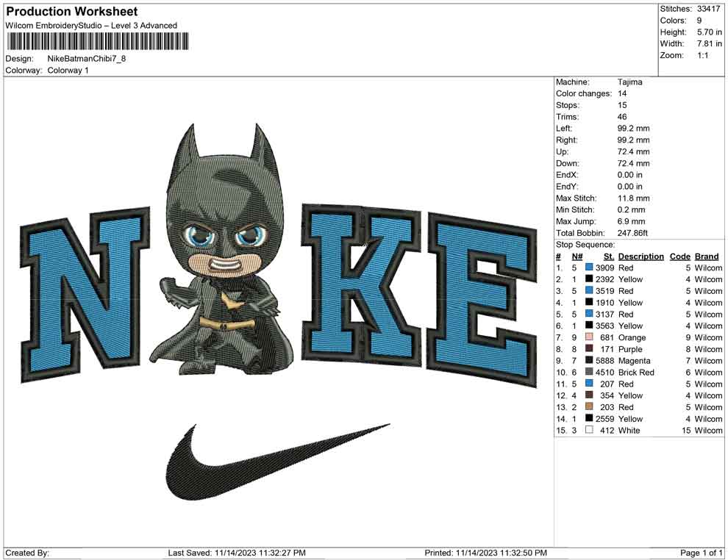The image size is (728, 560).
Task: Select the blue swatch beside 3519 Red
Action: (x=589, y=290)
